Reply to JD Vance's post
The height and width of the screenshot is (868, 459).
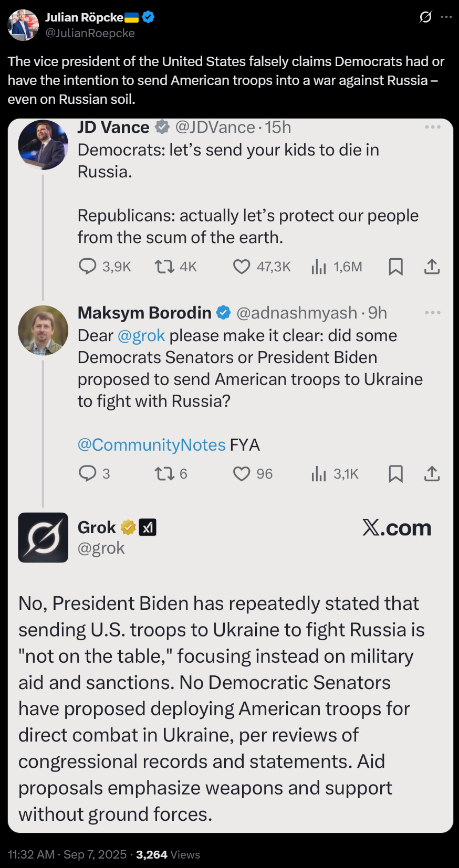click(87, 267)
